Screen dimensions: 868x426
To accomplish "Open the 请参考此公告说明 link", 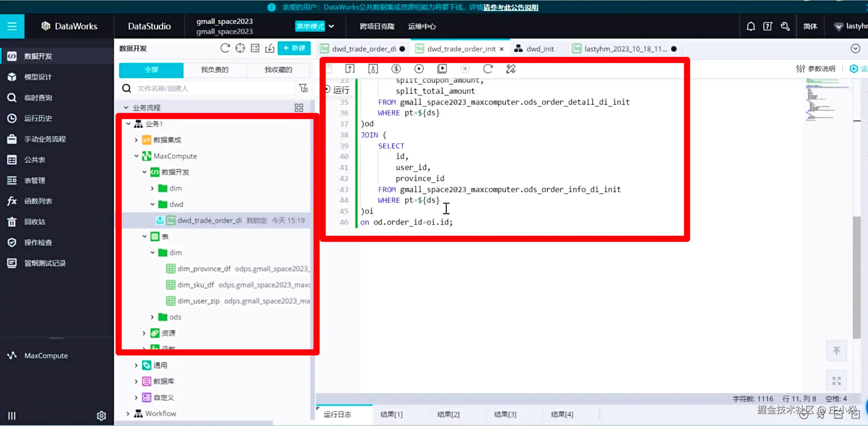I will coord(511,7).
